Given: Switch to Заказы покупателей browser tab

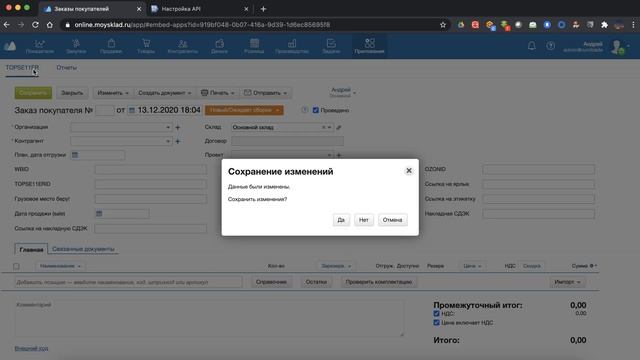Looking at the screenshot, I should point(93,9).
